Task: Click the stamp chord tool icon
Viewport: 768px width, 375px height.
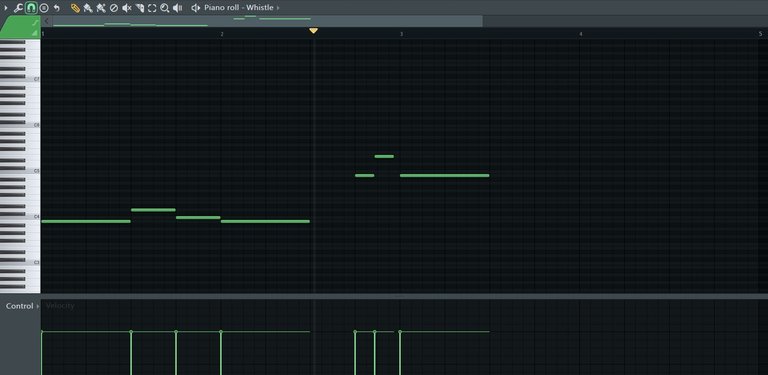Action: 44,8
